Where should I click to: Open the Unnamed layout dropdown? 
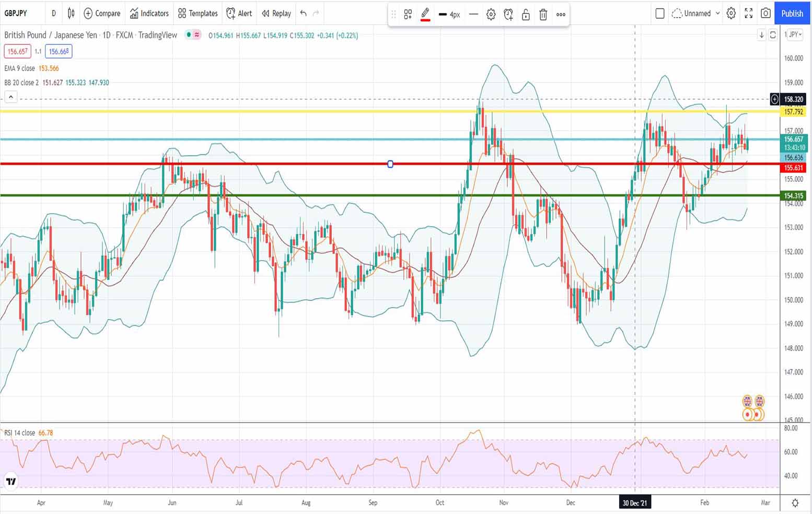click(696, 14)
